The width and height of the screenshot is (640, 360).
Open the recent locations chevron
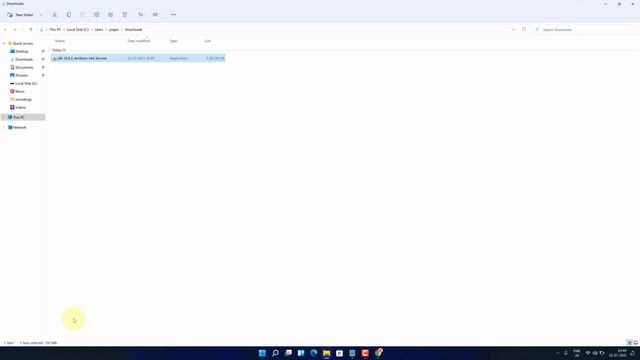tap(22, 29)
